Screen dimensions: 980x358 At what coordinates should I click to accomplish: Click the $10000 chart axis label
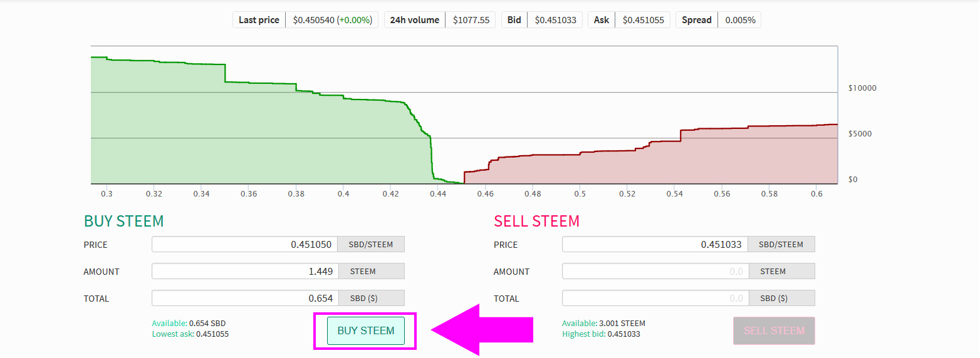click(x=862, y=88)
